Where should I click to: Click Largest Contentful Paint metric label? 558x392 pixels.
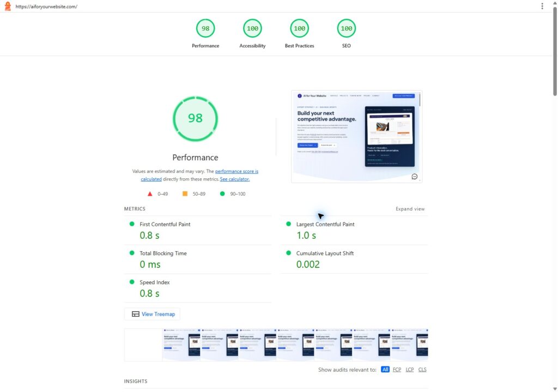(325, 224)
